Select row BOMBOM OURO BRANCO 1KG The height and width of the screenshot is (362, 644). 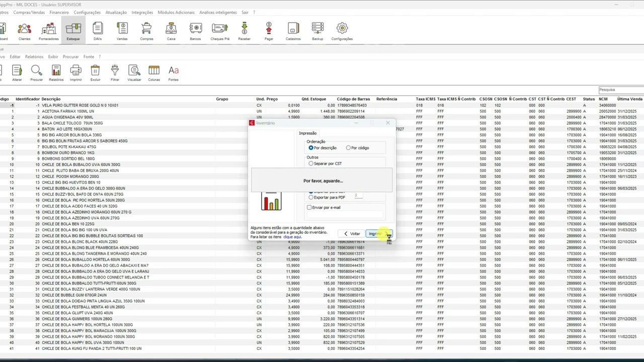(322, 153)
